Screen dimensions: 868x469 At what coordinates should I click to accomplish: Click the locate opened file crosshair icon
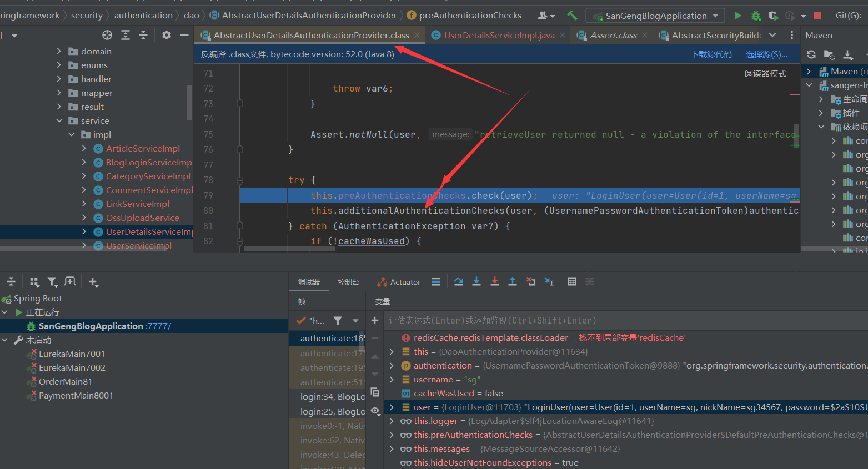click(107, 35)
